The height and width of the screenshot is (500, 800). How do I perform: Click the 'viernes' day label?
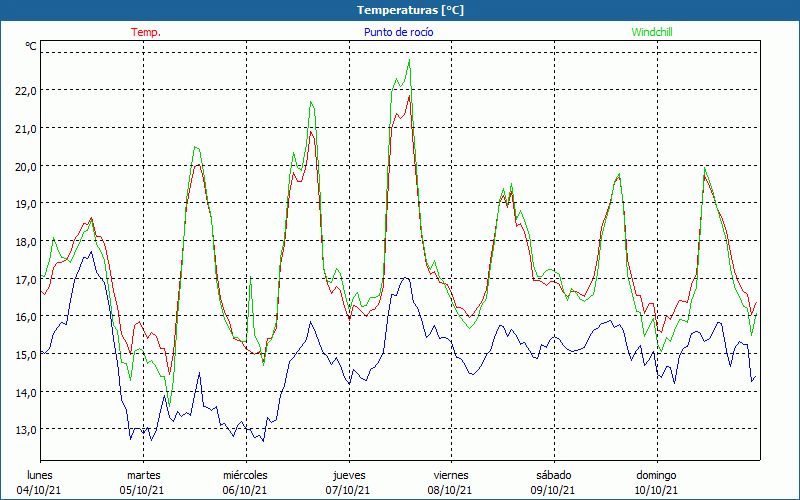[x=451, y=475]
